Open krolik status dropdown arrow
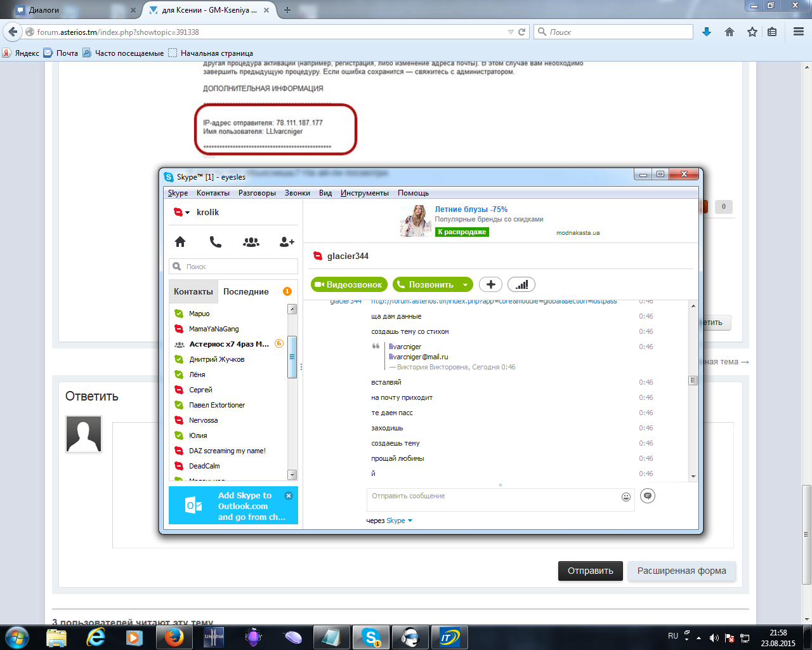 (x=187, y=213)
